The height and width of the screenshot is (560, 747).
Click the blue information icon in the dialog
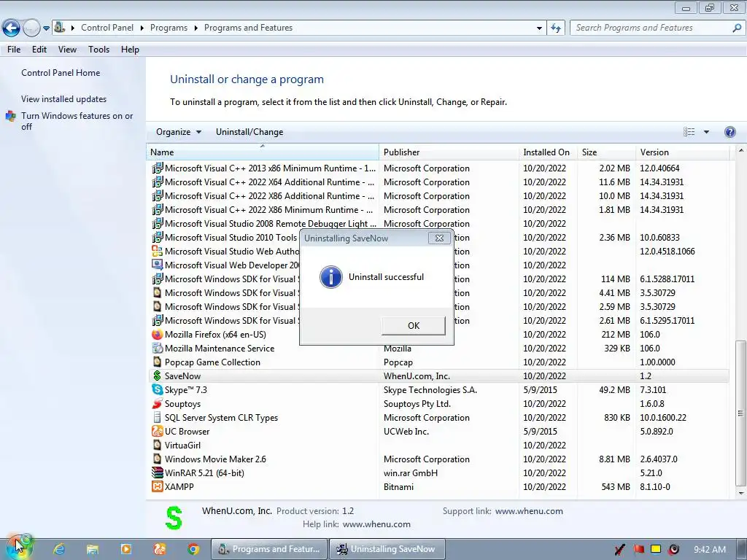(x=330, y=277)
